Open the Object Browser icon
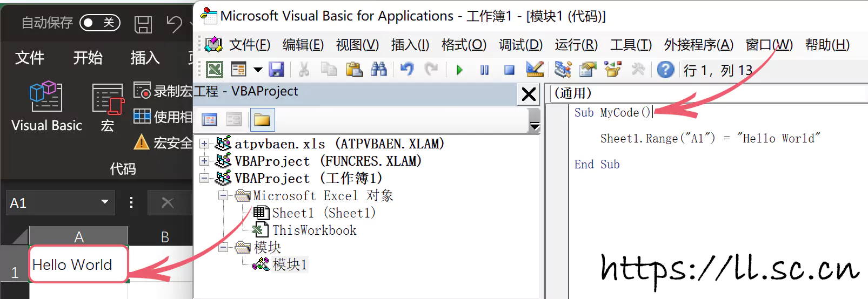 (612, 70)
